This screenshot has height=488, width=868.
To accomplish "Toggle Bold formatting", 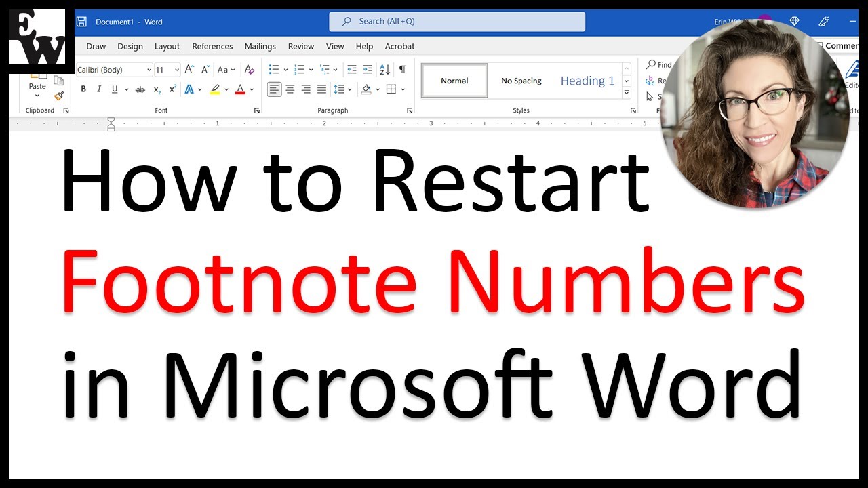I will [83, 89].
